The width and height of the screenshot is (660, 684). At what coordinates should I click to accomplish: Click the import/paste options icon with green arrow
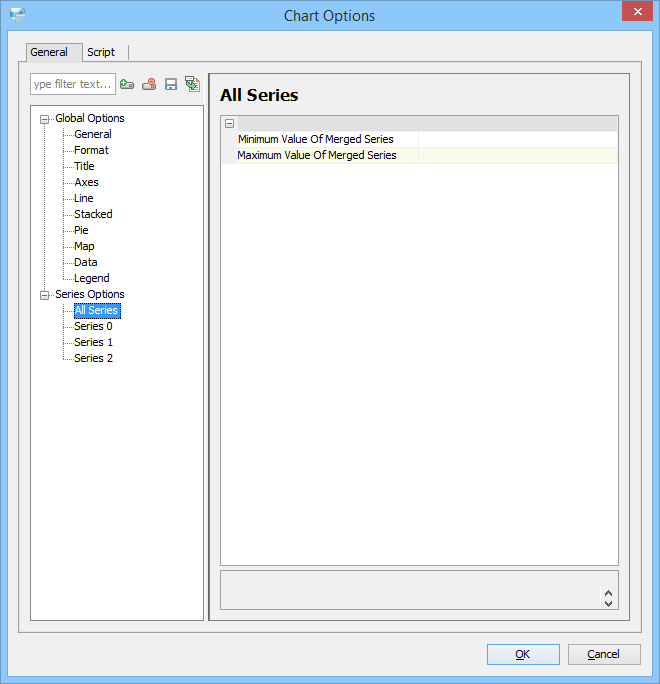tap(192, 84)
